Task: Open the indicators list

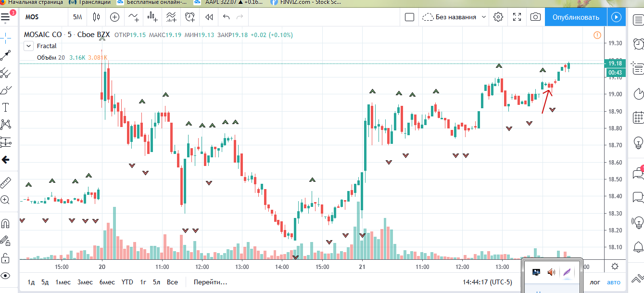Action: [134, 17]
